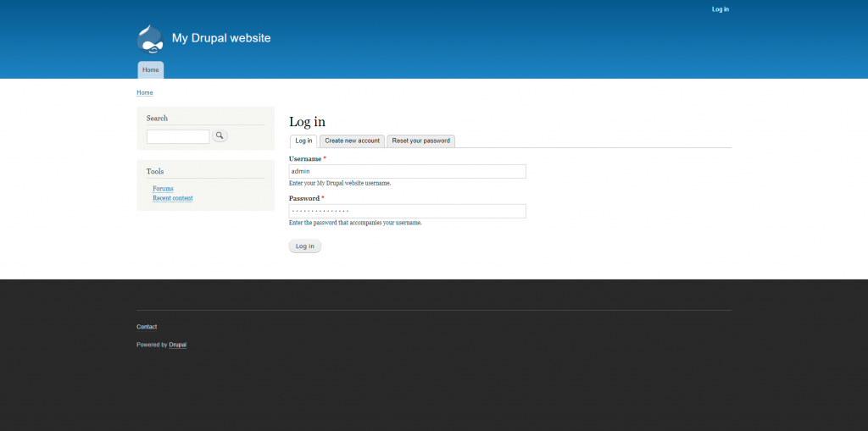This screenshot has height=431, width=868.
Task: Select the Log in tab above form
Action: click(x=303, y=141)
